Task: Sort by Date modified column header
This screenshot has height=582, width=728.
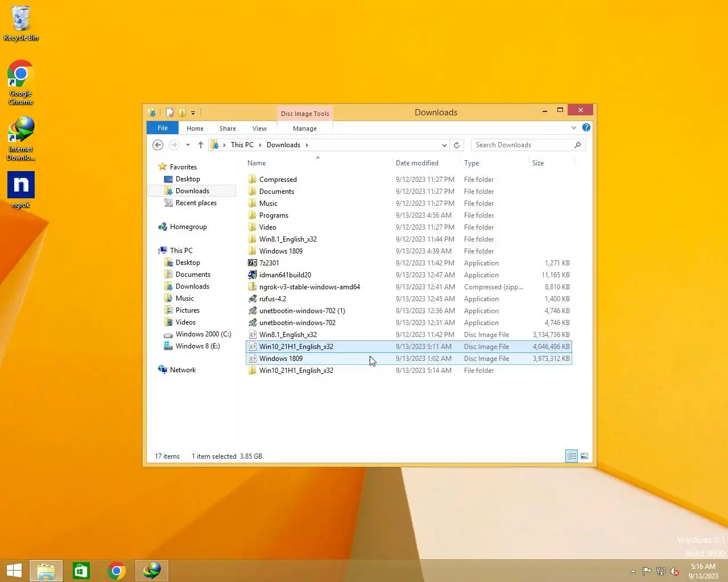Action: 425,163
